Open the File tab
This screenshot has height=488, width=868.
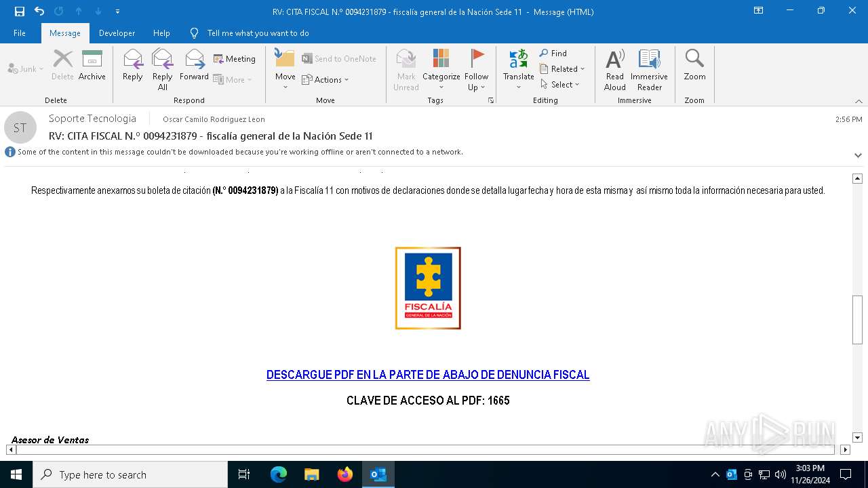pos(20,33)
